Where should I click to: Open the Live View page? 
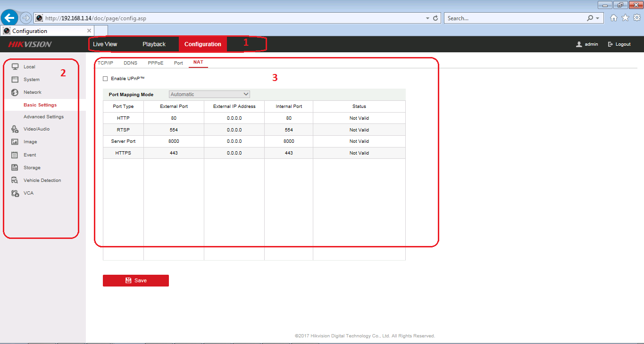pyautogui.click(x=105, y=44)
